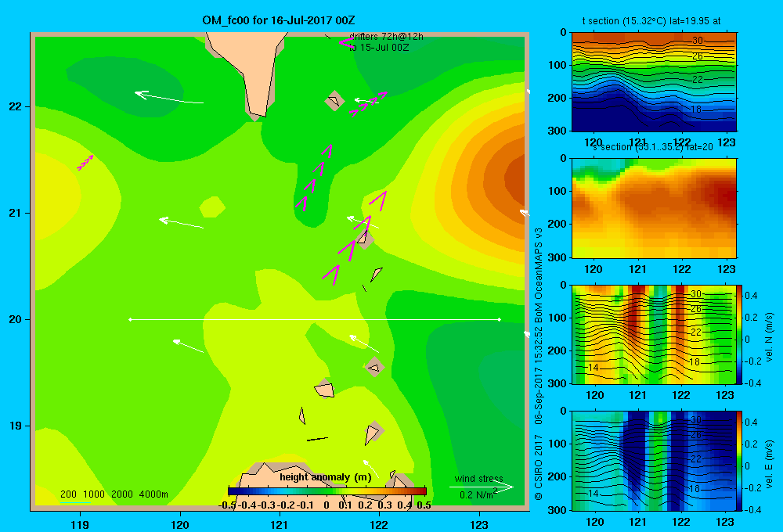Click depth tick 300 on salinity section
Viewport: 783px width, 532px height.
[x=557, y=257]
